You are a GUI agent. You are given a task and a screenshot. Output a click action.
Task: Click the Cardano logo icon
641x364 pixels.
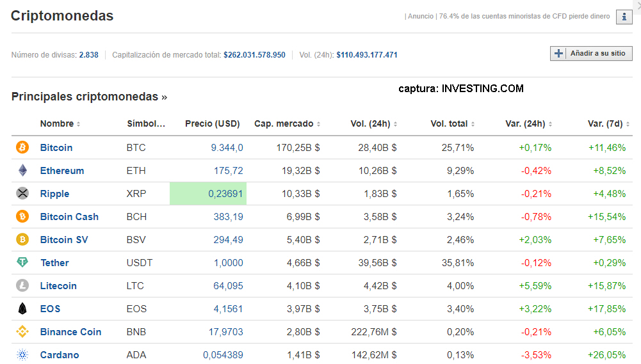click(22, 355)
